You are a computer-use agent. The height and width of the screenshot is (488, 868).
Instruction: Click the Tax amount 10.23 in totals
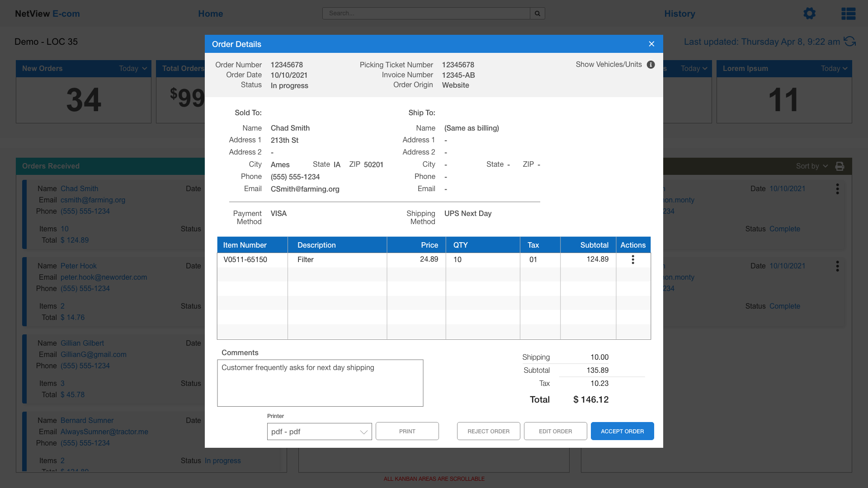pyautogui.click(x=599, y=383)
